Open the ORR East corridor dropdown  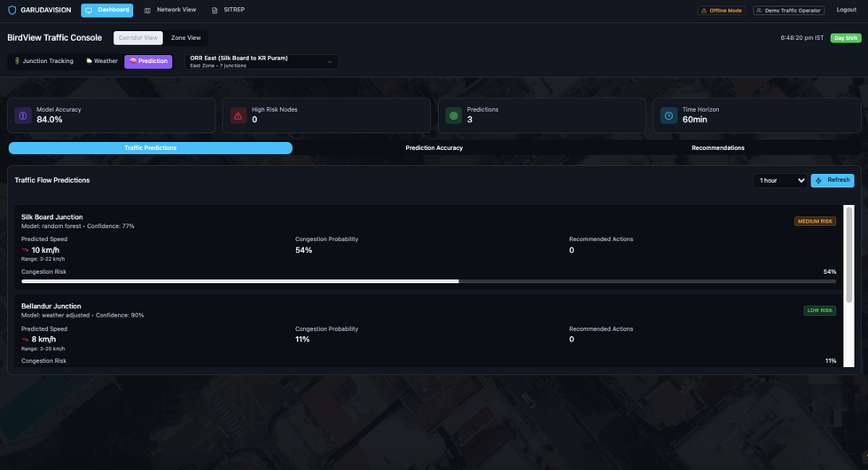pyautogui.click(x=262, y=61)
